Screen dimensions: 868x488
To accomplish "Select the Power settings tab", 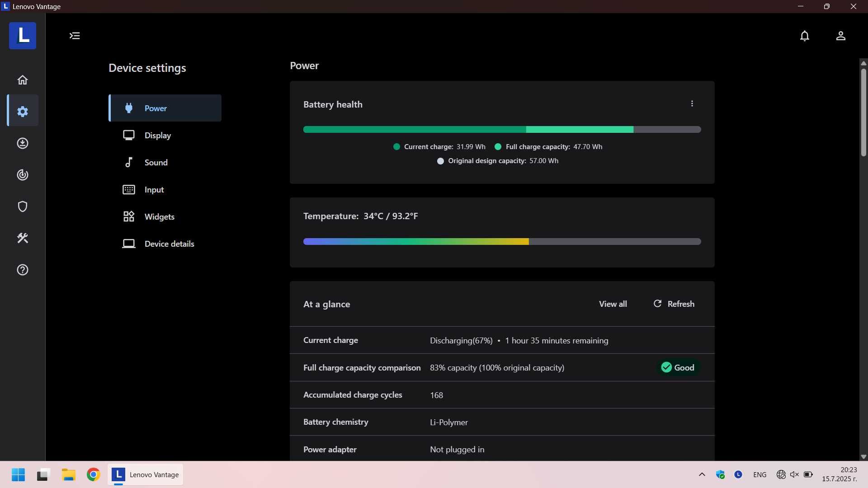I will point(165,108).
